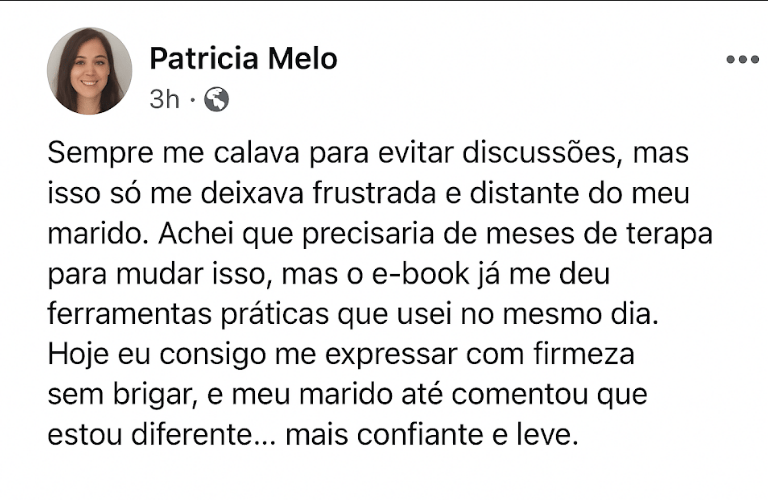
Task: Open Patricia Melo's profile picture
Action: click(x=90, y=71)
